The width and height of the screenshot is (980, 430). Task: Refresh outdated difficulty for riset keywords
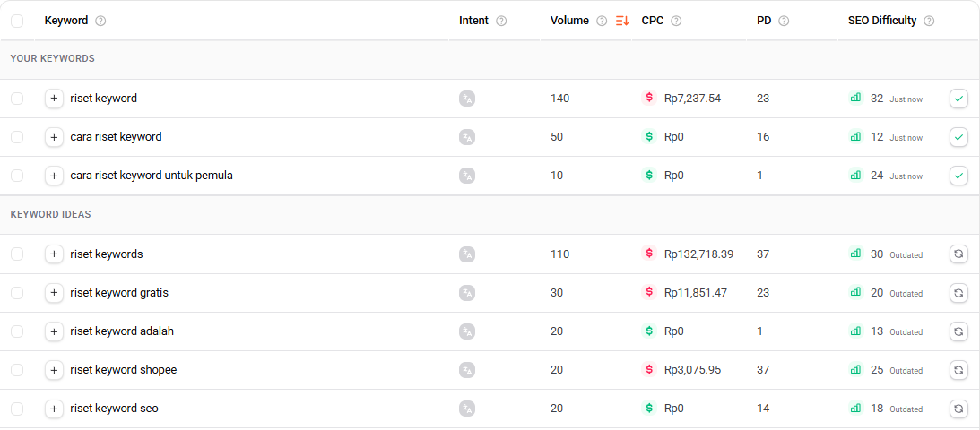(x=958, y=254)
